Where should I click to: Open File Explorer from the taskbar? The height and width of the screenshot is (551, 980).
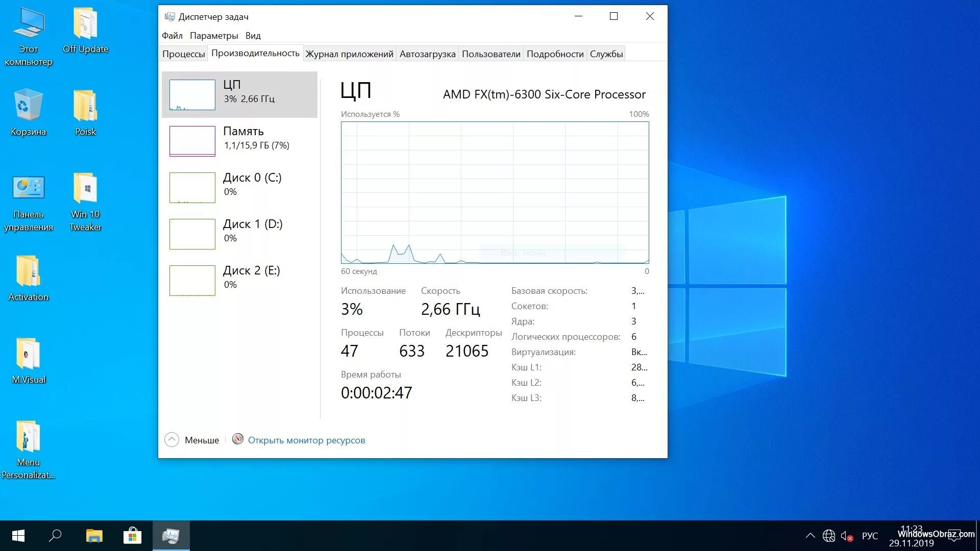[94, 536]
